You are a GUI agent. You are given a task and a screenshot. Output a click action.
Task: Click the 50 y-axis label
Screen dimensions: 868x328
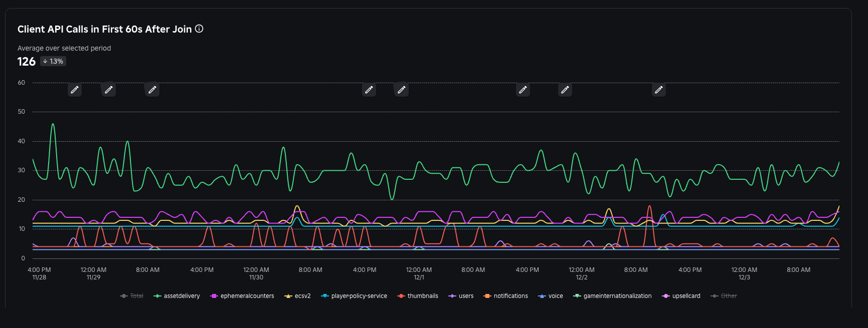22,112
